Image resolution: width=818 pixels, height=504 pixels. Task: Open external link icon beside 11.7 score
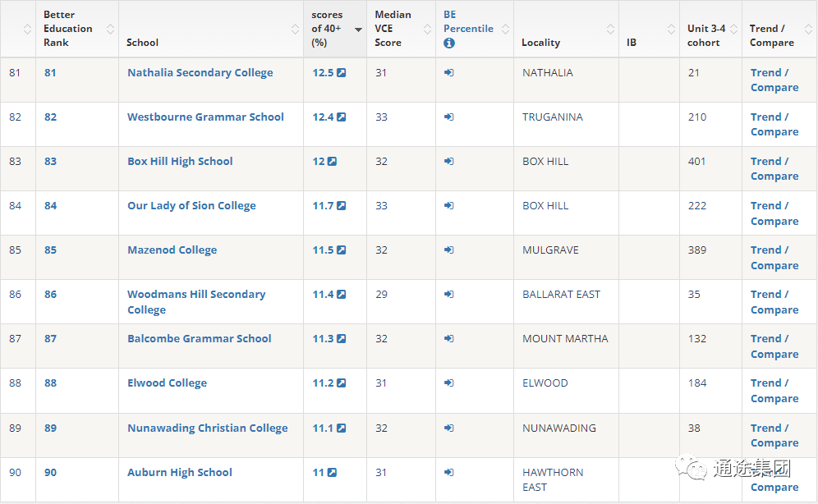(342, 206)
